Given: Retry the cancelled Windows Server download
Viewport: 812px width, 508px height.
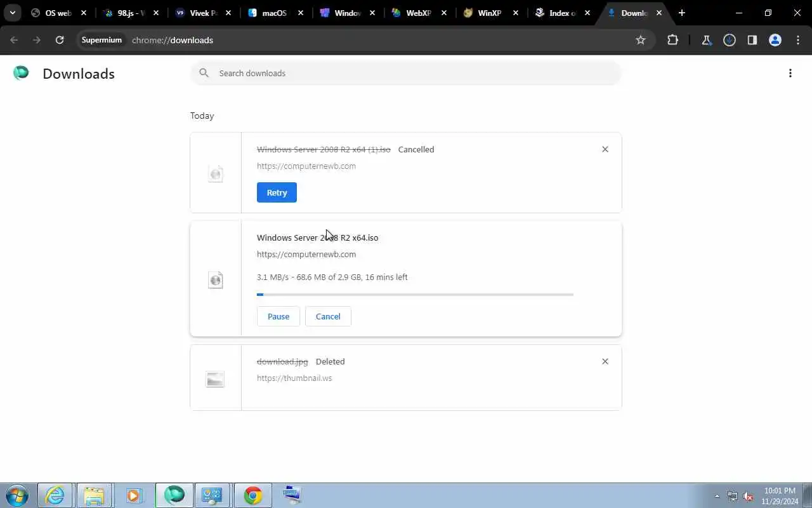Looking at the screenshot, I should point(277,192).
